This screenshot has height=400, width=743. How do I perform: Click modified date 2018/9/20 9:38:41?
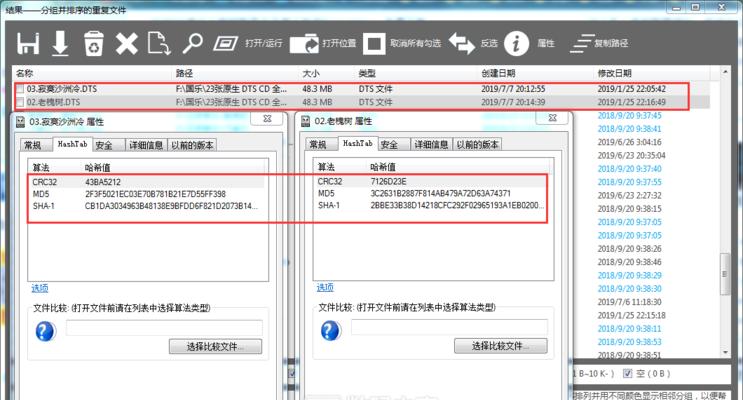(629, 129)
